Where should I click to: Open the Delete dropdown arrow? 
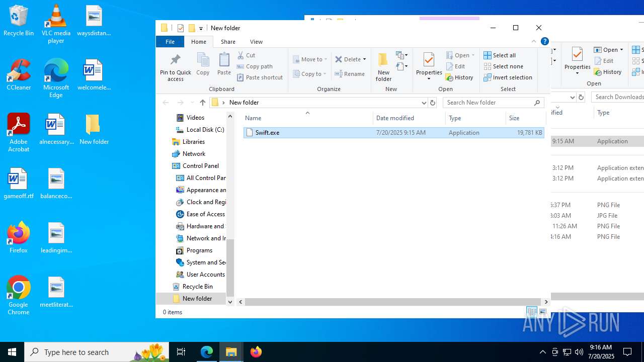364,59
